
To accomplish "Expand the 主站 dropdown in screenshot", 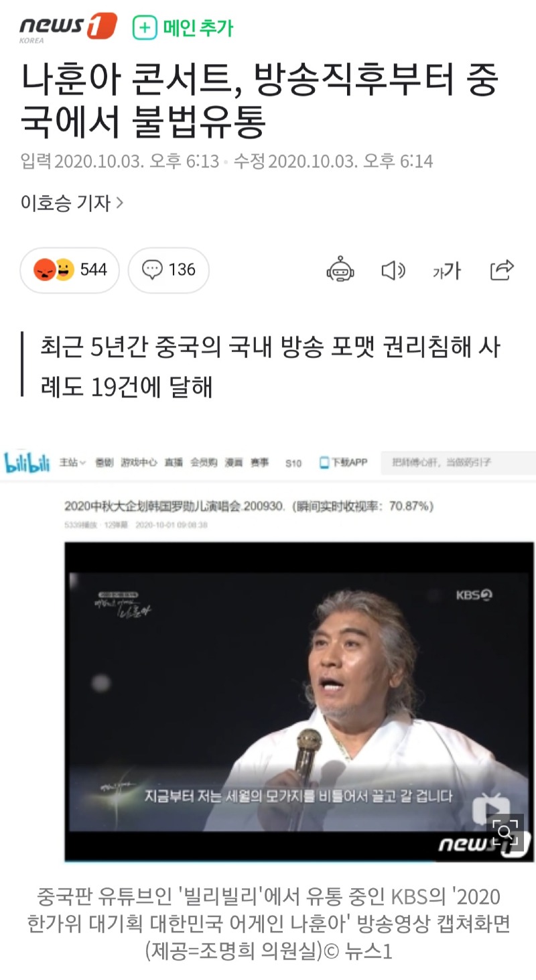I will [x=72, y=463].
